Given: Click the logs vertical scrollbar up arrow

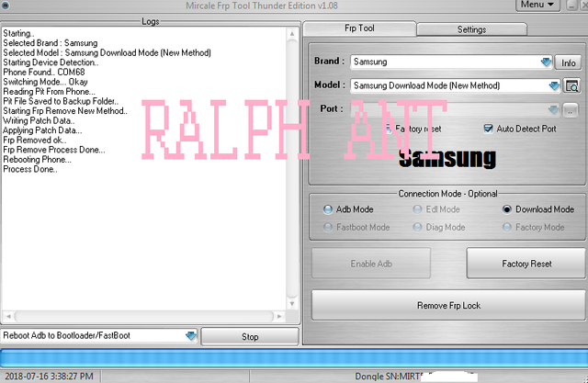Looking at the screenshot, I should point(292,34).
